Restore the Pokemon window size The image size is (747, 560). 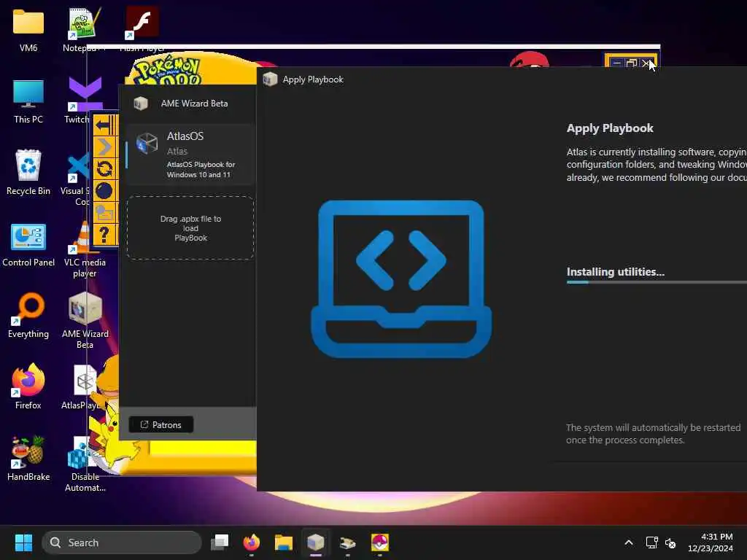[632, 63]
